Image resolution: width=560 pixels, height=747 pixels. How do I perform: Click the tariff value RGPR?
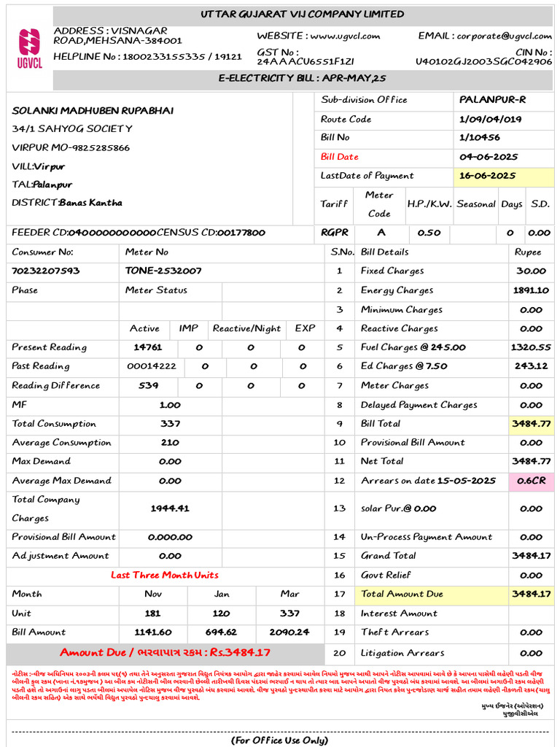point(334,233)
